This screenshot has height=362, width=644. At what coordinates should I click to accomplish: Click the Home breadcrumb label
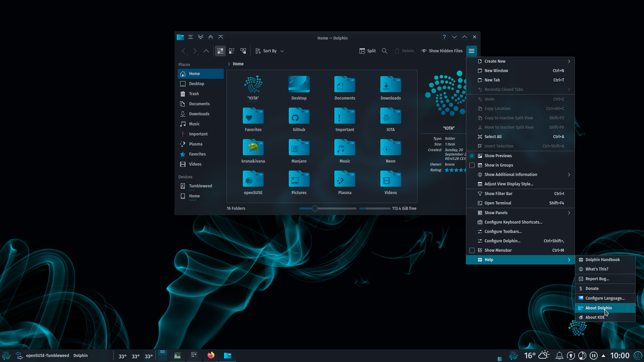click(x=238, y=64)
